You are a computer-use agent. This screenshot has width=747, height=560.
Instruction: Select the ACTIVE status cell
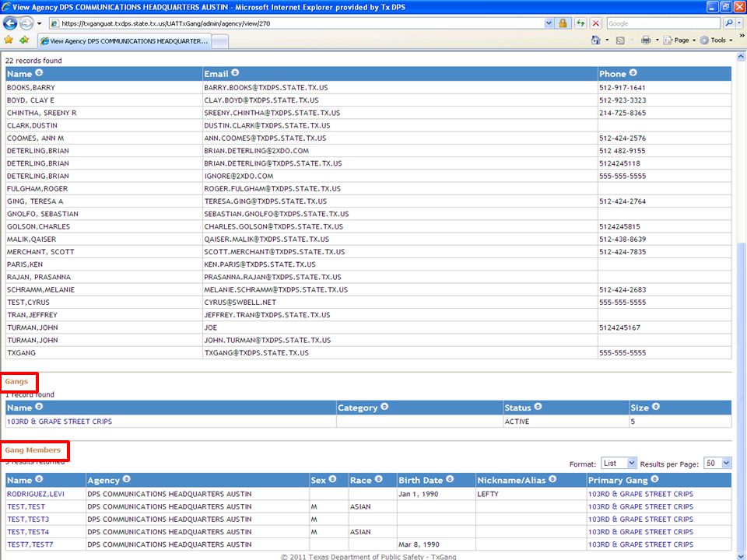[x=566, y=422]
